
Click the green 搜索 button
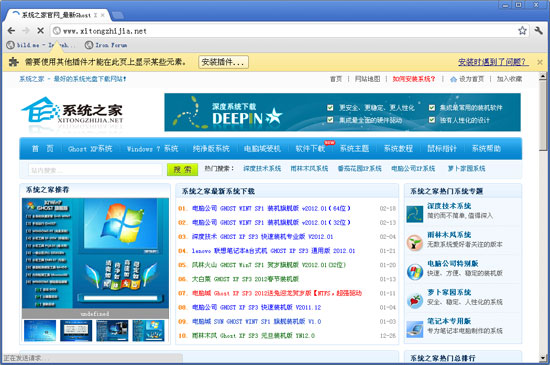tap(182, 170)
